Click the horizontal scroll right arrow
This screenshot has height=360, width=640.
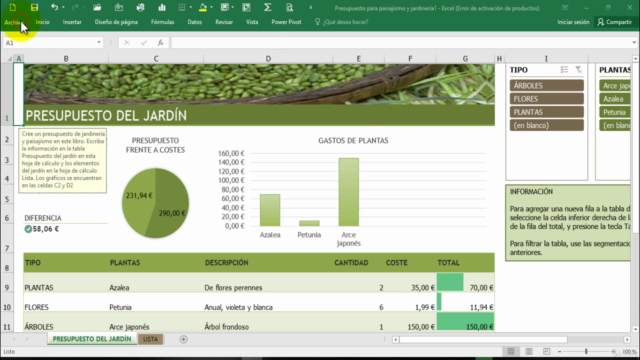(x=627, y=339)
